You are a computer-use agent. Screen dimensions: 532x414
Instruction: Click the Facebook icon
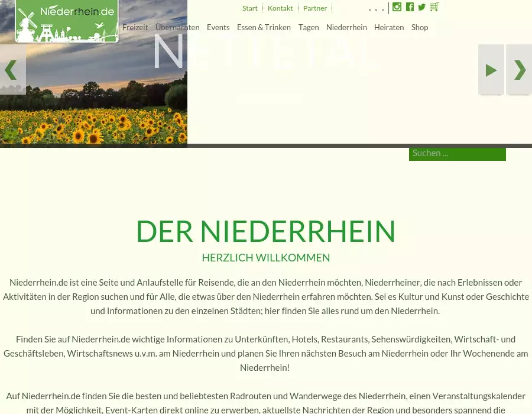(x=410, y=7)
